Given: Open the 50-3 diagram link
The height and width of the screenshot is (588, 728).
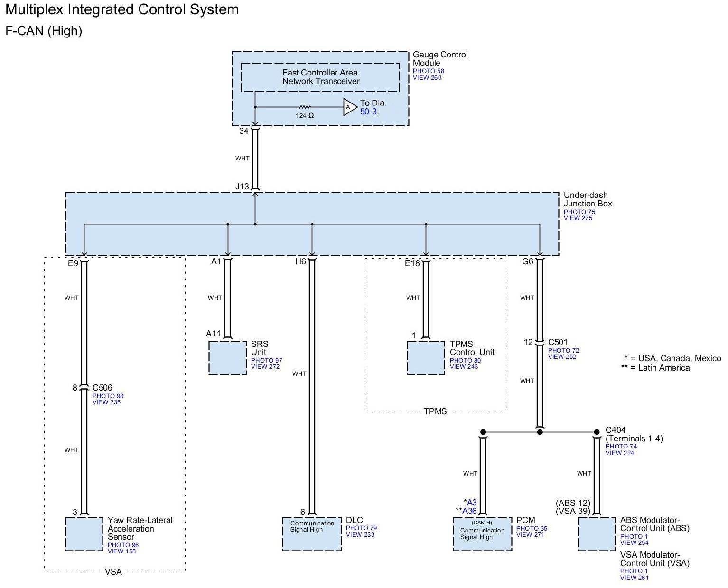Looking at the screenshot, I should [x=369, y=112].
